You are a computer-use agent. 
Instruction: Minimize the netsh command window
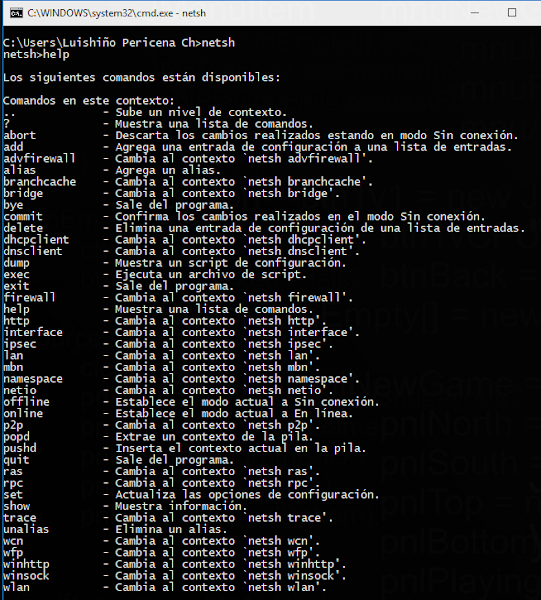tap(474, 13)
